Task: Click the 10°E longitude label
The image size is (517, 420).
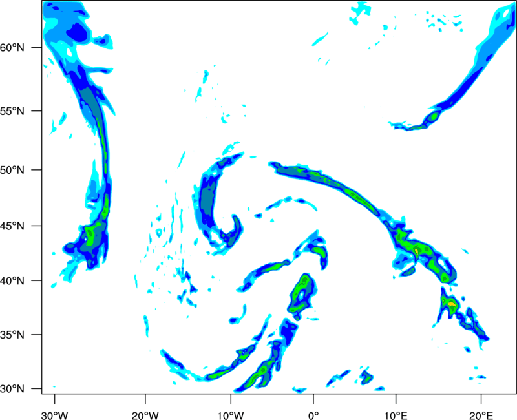Action: 396,415
